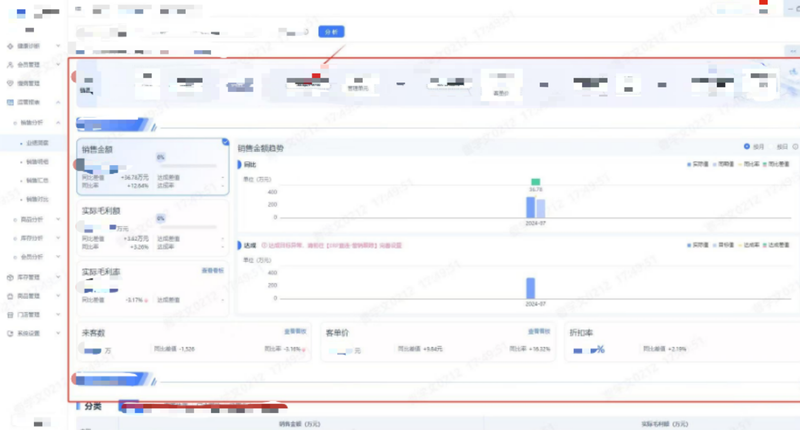Expand the 会员分析 submenu chevron

(x=58, y=257)
